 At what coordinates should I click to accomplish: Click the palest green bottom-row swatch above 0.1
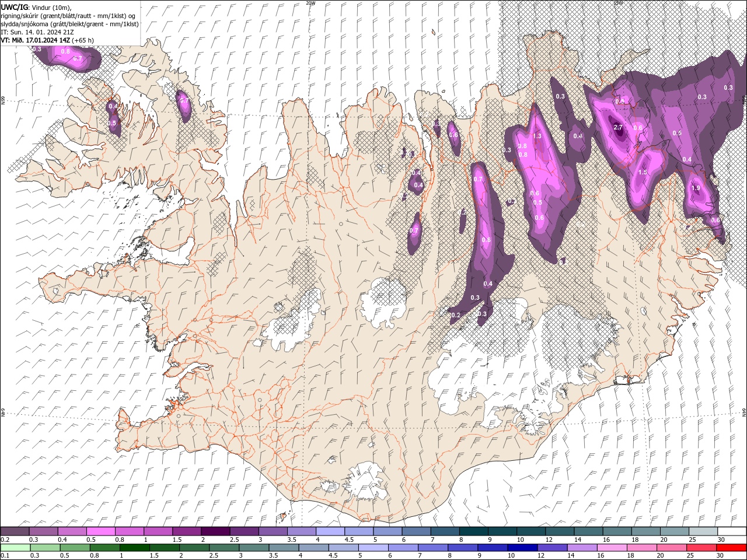pos(15,548)
